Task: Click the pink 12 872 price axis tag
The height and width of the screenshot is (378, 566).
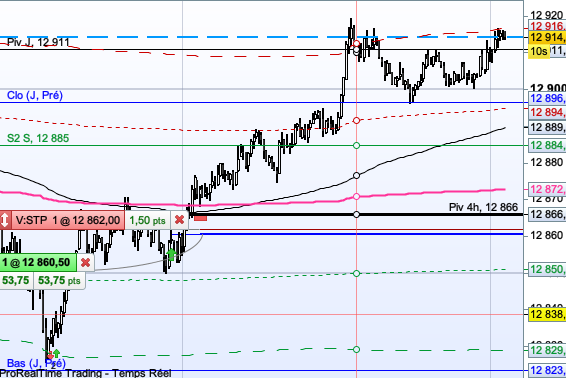Action: pos(547,189)
